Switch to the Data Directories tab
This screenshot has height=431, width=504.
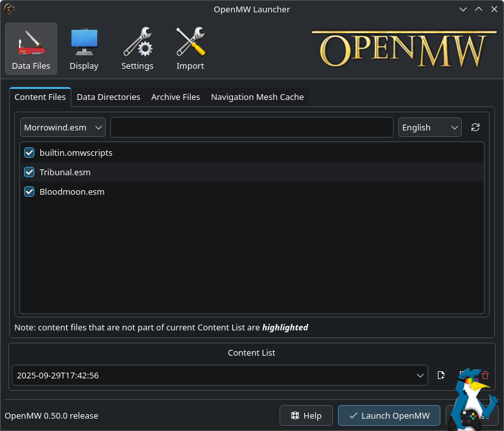pyautogui.click(x=108, y=97)
